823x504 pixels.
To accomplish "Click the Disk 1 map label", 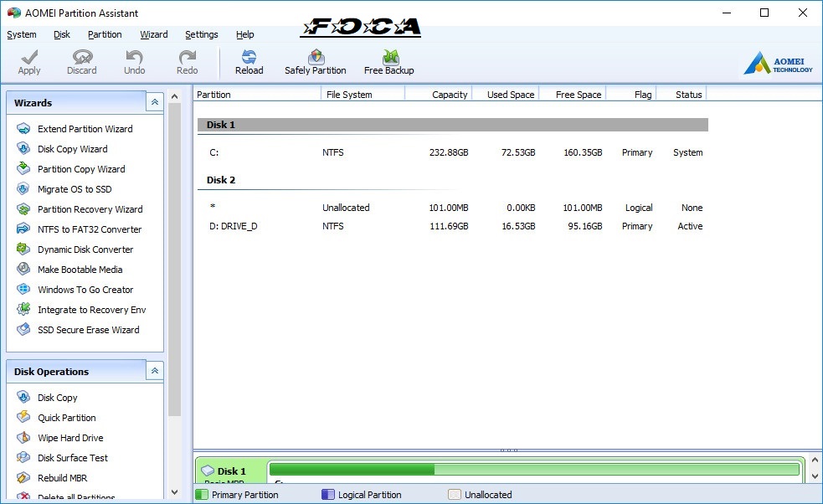I will pos(231,471).
